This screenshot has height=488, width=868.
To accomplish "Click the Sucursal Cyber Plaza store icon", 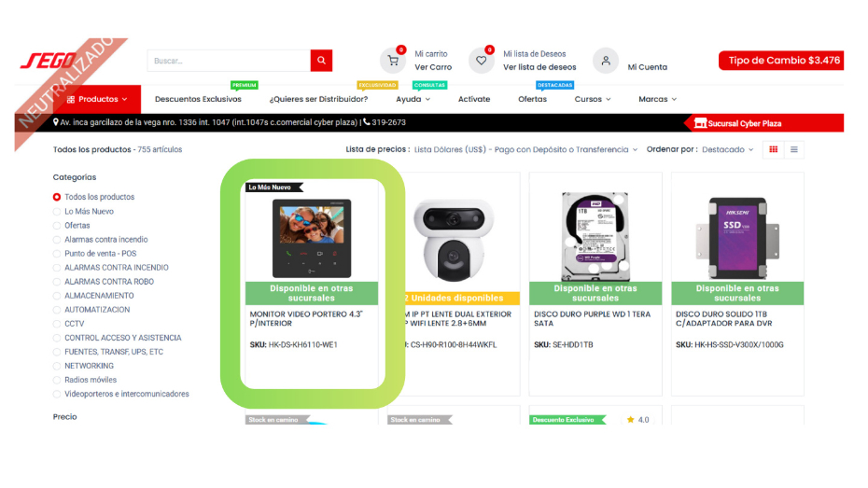I will (700, 123).
